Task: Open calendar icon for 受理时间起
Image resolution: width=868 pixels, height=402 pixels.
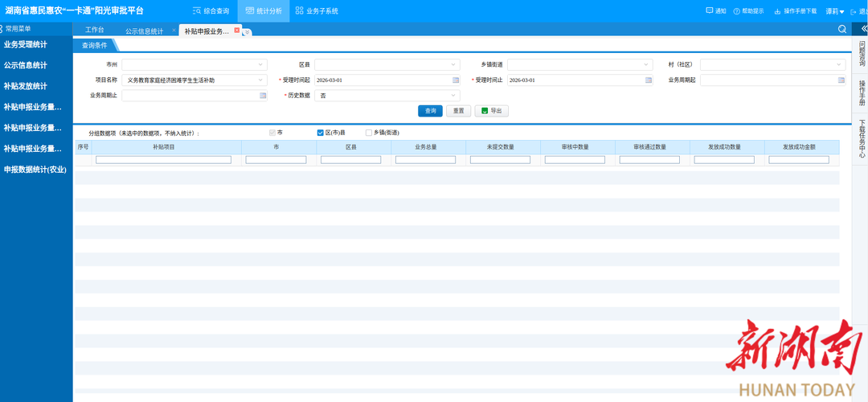Action: pos(456,80)
